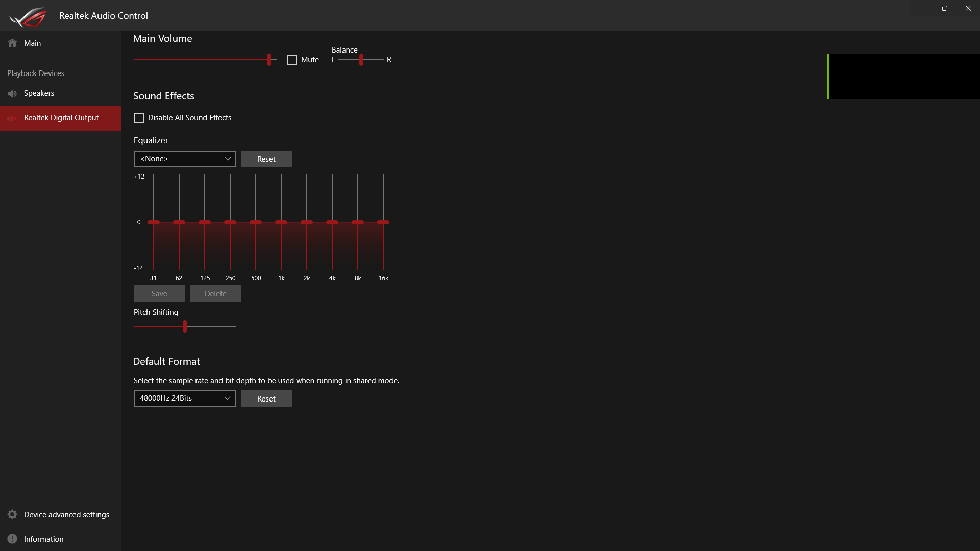Click the Pitch Shifting slider handle
Image resolution: width=980 pixels, height=551 pixels.
click(x=185, y=327)
